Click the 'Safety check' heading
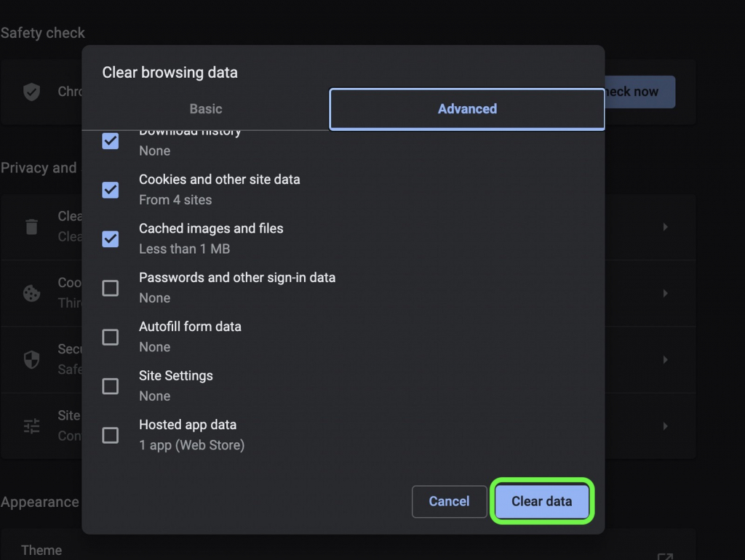 point(43,33)
